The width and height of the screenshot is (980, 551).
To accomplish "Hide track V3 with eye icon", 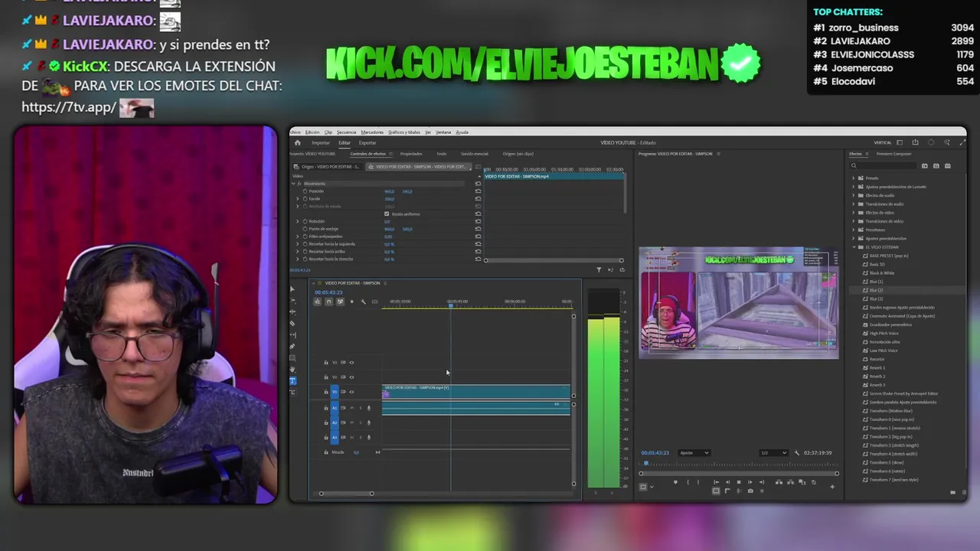I will pyautogui.click(x=351, y=362).
